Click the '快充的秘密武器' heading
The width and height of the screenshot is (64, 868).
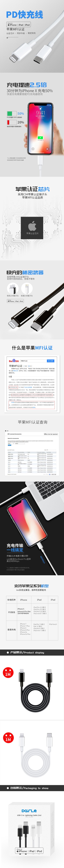25,272
